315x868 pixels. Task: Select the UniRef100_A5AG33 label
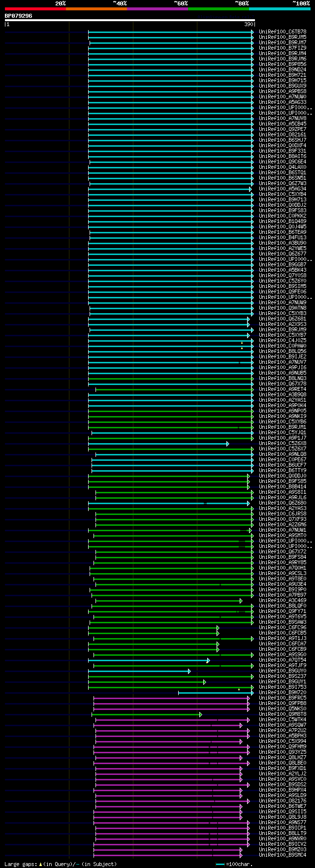point(283,102)
